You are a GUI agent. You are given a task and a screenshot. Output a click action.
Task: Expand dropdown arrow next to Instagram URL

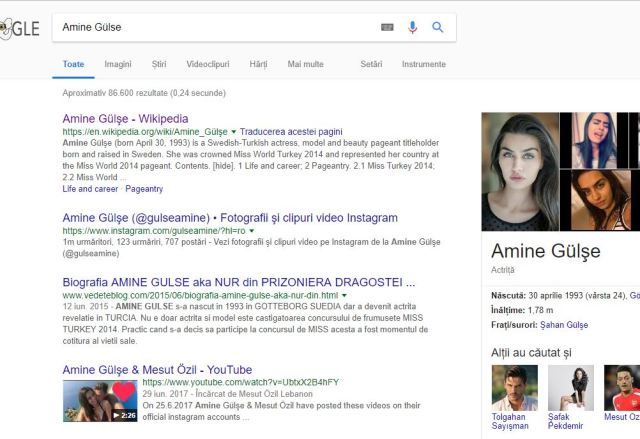tap(252, 231)
